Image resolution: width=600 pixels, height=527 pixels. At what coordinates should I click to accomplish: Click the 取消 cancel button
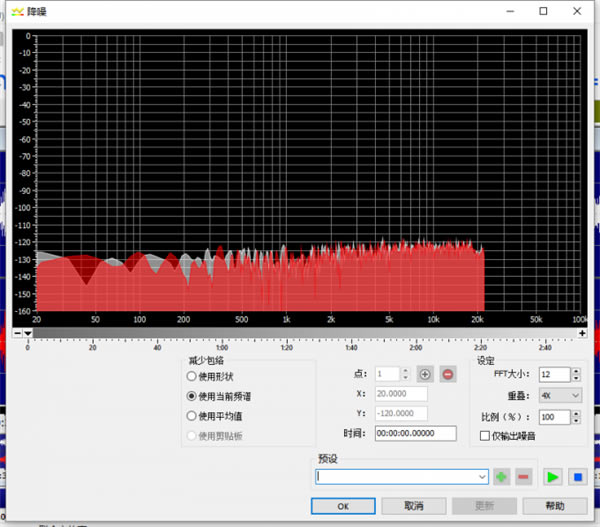pos(414,506)
